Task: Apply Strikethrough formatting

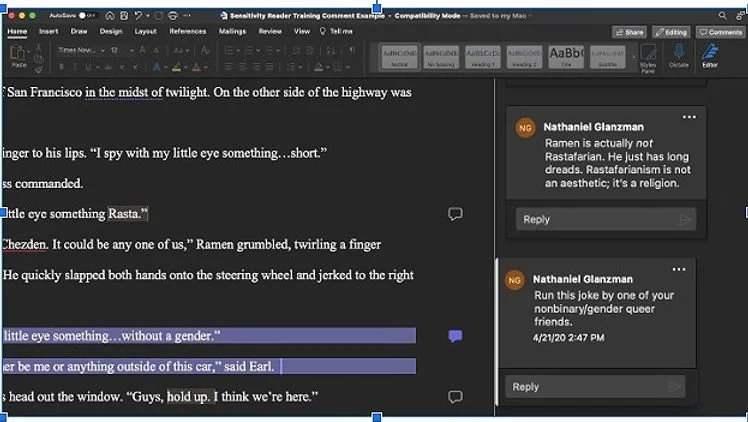Action: point(108,67)
